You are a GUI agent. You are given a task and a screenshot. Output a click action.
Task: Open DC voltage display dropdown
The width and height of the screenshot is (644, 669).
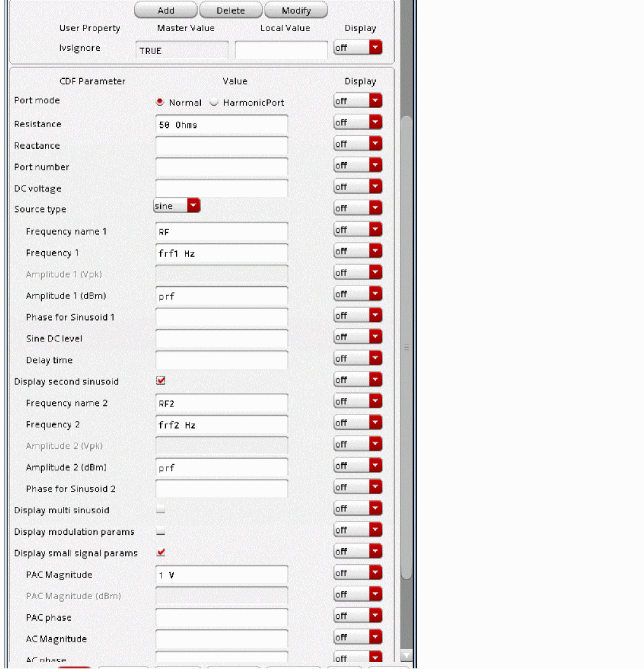(x=358, y=186)
